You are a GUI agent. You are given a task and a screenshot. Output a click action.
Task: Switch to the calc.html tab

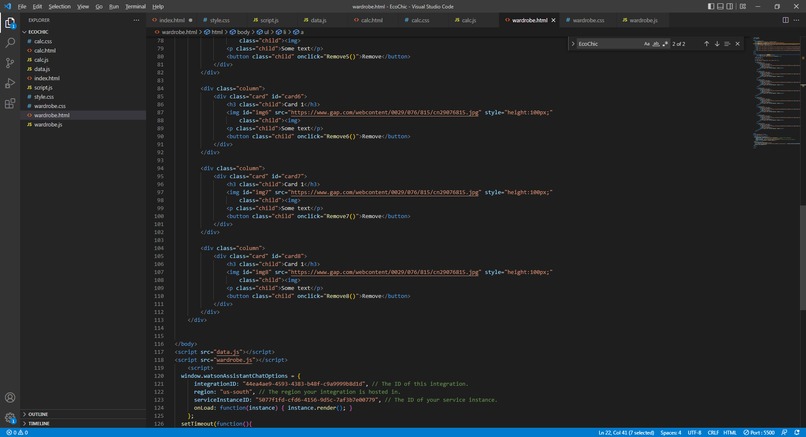tap(372, 20)
